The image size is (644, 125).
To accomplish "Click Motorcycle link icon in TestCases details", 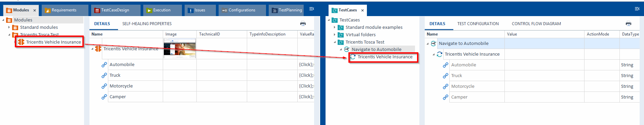I will pyautogui.click(x=446, y=86).
